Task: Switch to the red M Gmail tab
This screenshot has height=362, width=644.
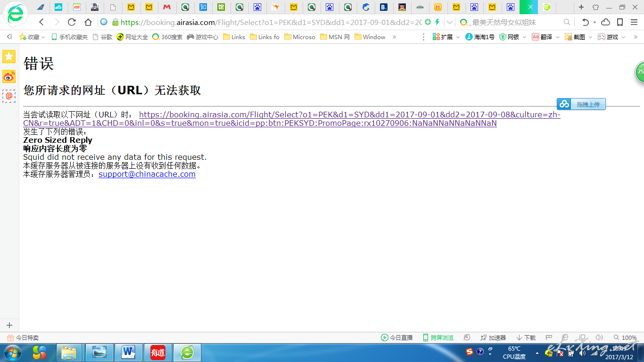Action: 167,7
